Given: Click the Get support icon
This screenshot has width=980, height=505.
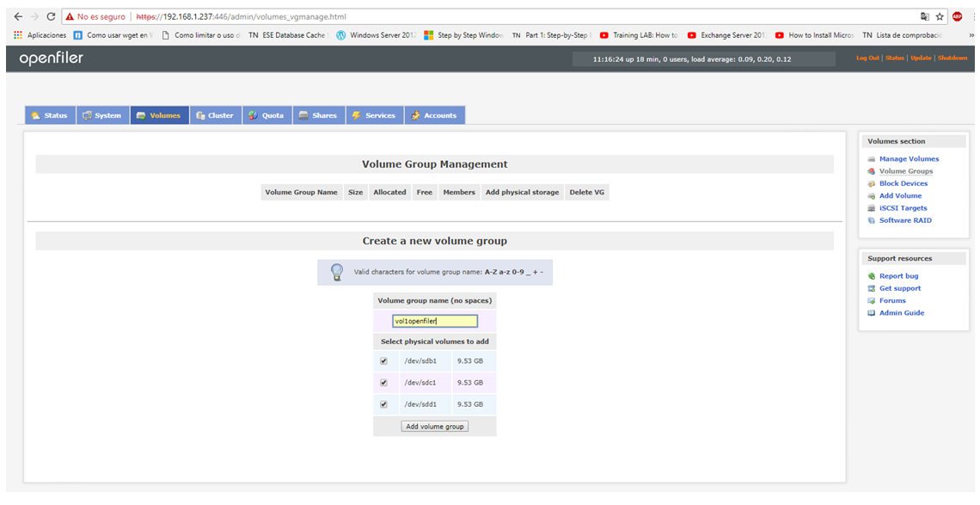Looking at the screenshot, I should pos(871,288).
